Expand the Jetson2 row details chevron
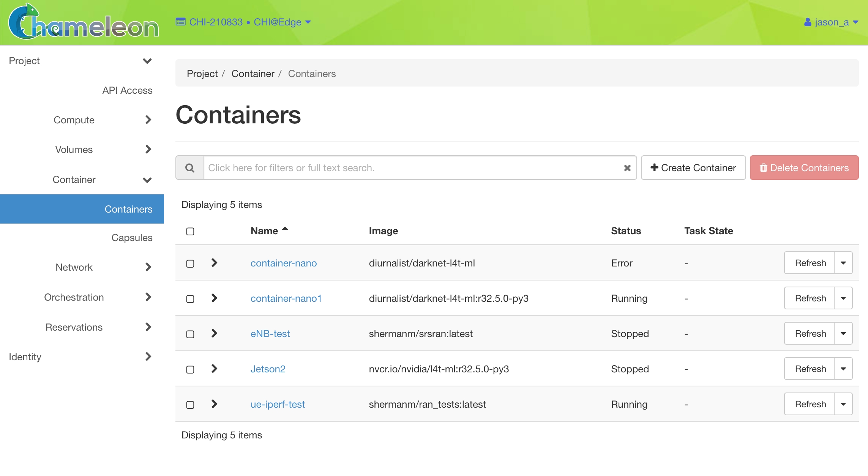Screen dimensions: 868x476 (214, 369)
